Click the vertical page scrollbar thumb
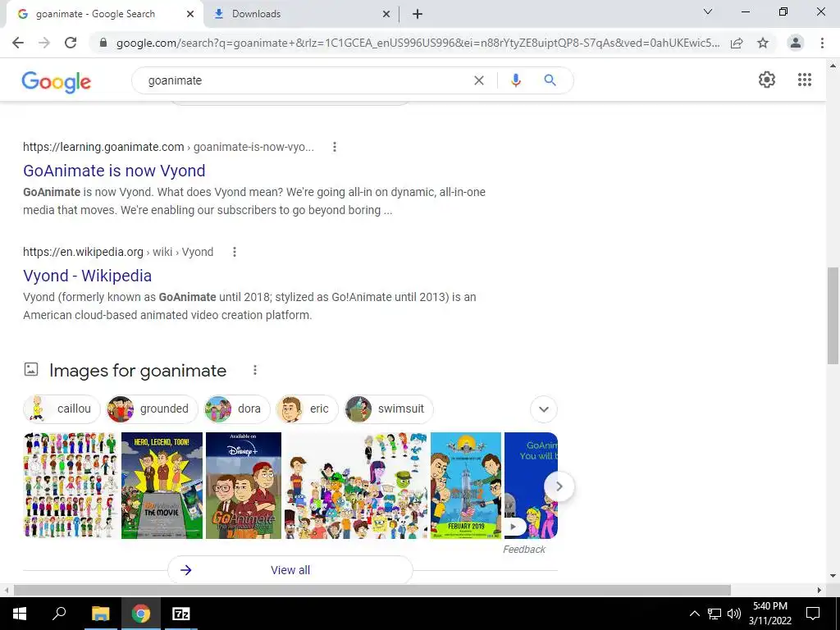The width and height of the screenshot is (840, 630). coord(833,315)
